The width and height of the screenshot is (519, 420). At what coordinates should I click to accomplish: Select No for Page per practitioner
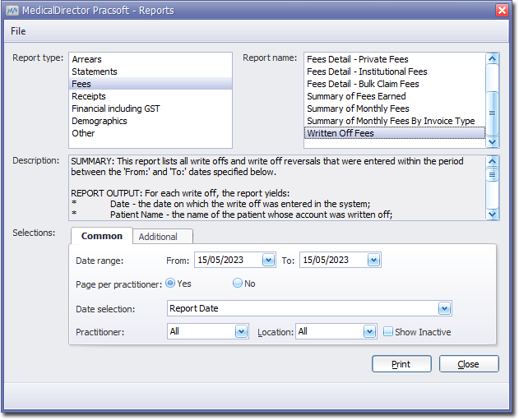tap(238, 283)
